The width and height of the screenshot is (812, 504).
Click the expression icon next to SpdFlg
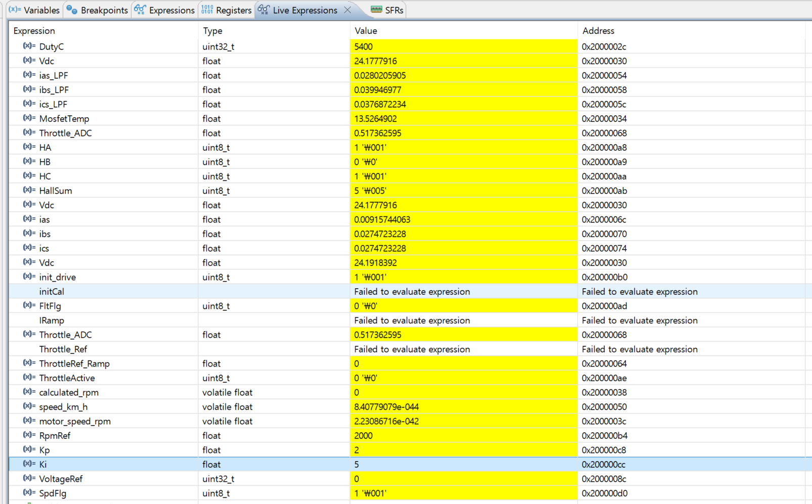[27, 493]
